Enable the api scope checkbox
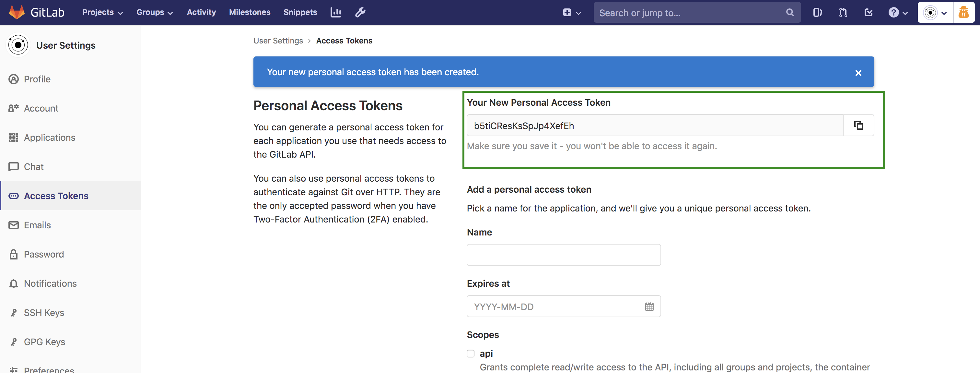The image size is (980, 373). 471,353
